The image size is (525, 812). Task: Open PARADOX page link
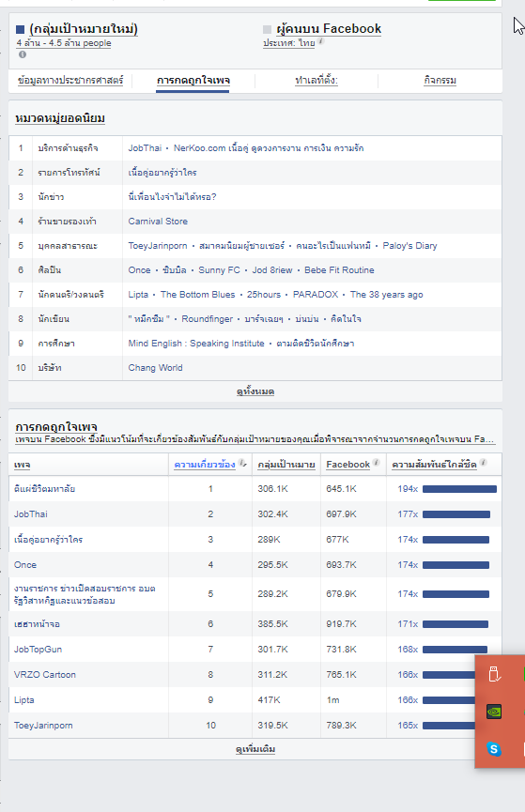coord(316,294)
